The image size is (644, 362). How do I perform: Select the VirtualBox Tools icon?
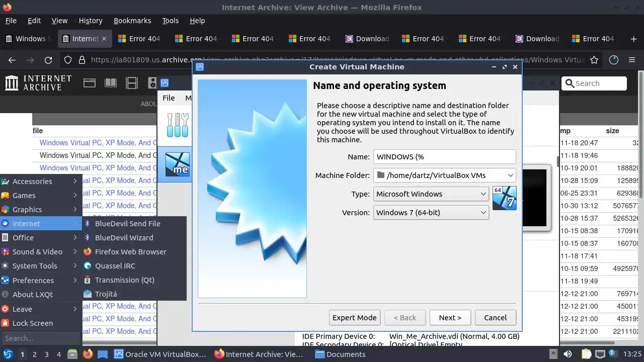click(177, 125)
